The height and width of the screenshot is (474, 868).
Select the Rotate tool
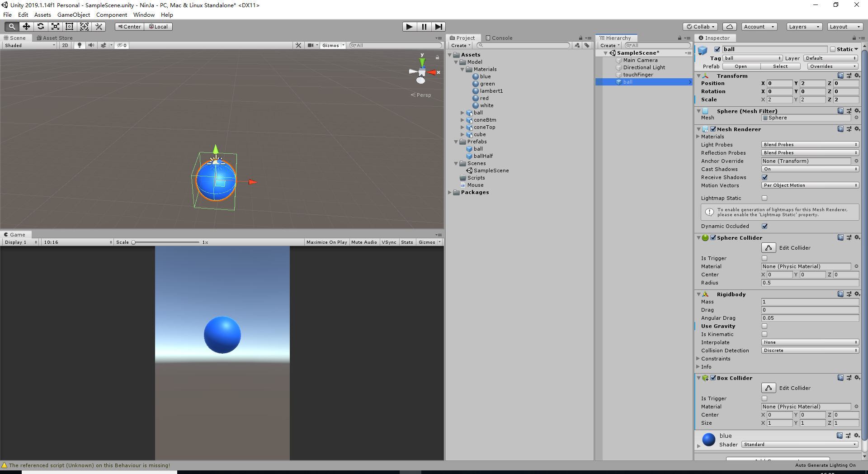41,27
